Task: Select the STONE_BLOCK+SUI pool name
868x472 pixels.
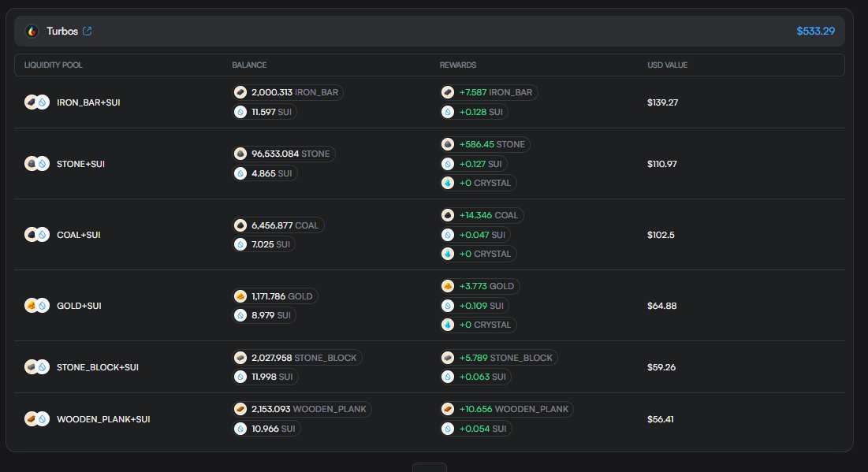Action: (x=98, y=367)
